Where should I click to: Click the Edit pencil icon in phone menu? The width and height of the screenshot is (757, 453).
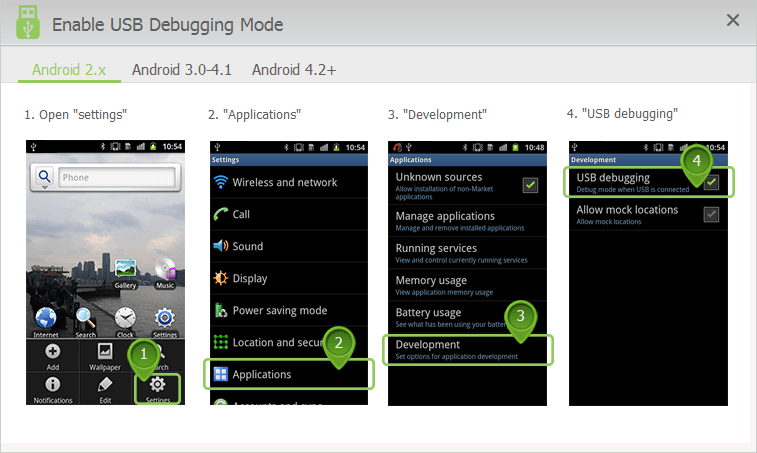click(x=105, y=384)
